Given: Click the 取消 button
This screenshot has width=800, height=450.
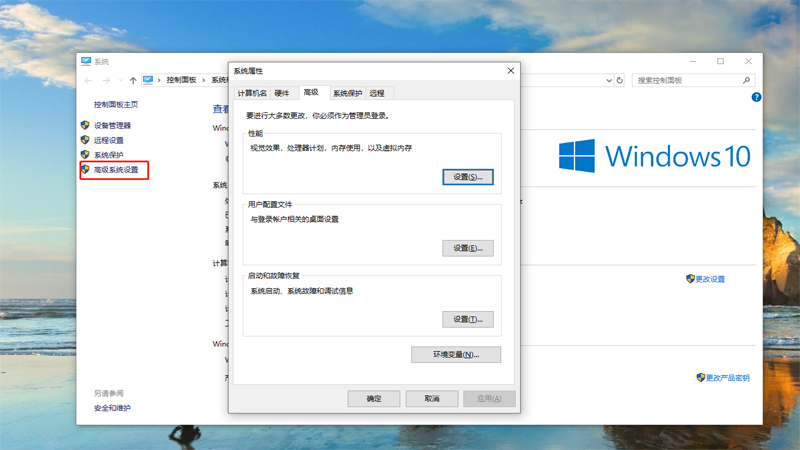Looking at the screenshot, I should pos(432,398).
